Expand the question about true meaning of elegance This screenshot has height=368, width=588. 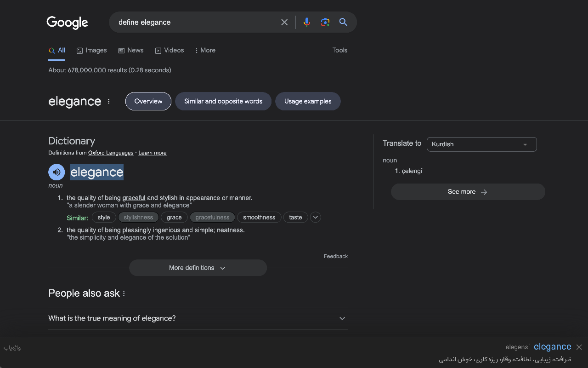(342, 318)
